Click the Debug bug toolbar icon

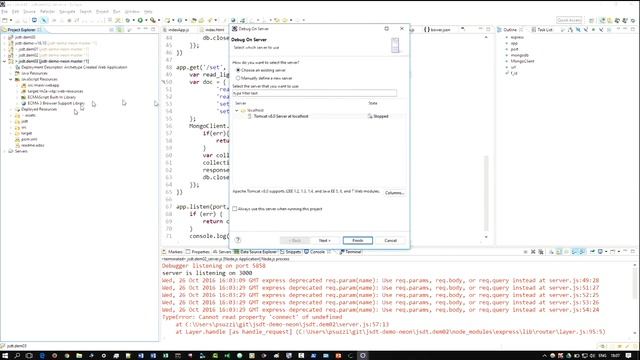128,20
